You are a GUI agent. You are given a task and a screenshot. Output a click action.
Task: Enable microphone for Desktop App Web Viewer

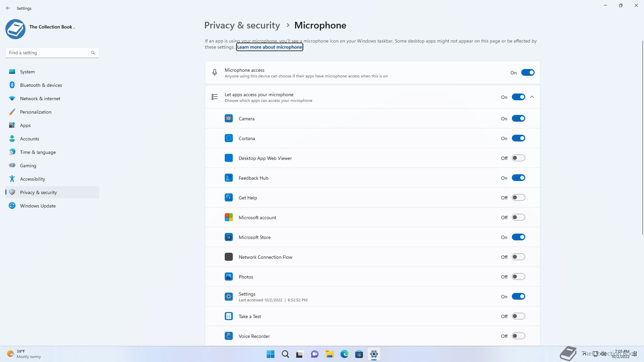point(518,158)
